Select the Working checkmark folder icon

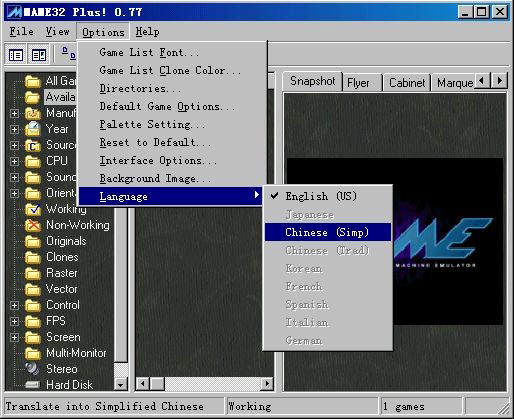pyautogui.click(x=33, y=209)
